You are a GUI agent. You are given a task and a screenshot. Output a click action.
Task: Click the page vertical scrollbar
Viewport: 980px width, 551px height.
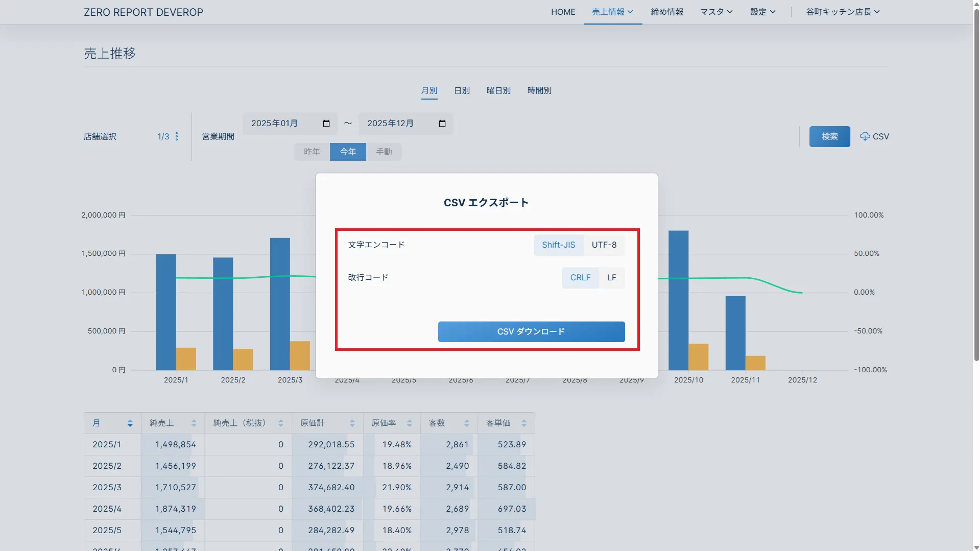[976, 204]
